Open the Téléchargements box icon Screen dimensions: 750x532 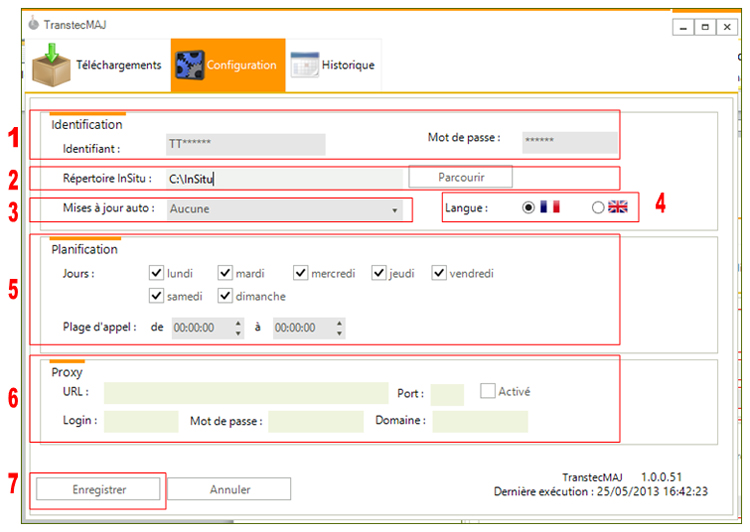[x=50, y=65]
